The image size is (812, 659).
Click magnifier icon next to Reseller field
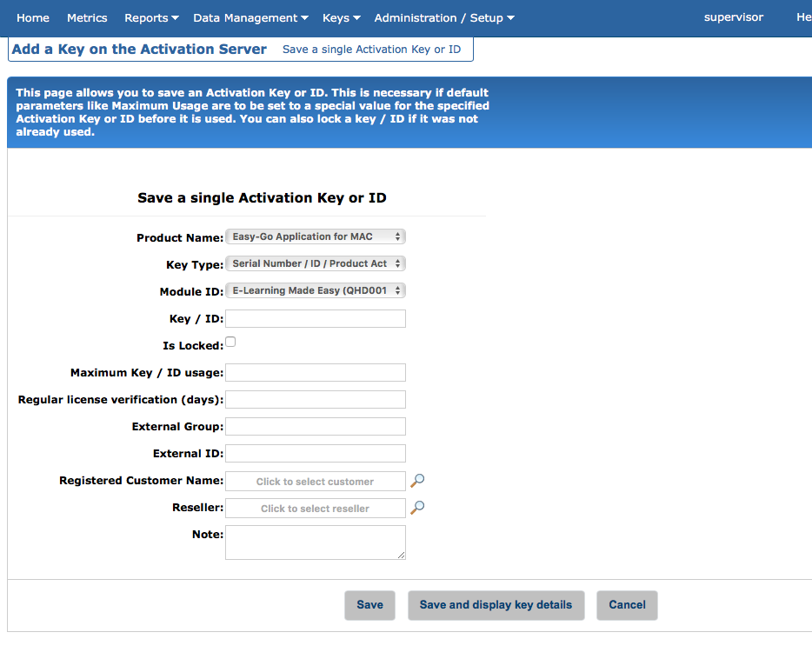417,508
